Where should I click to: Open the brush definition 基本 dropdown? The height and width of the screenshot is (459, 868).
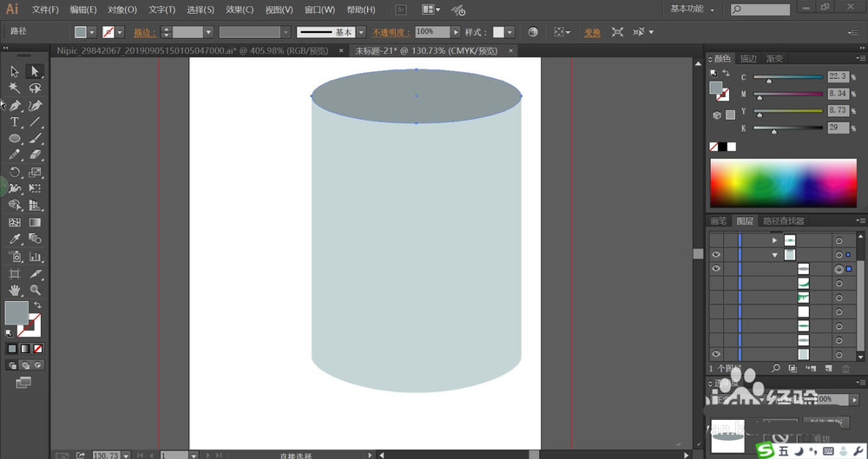pos(361,32)
